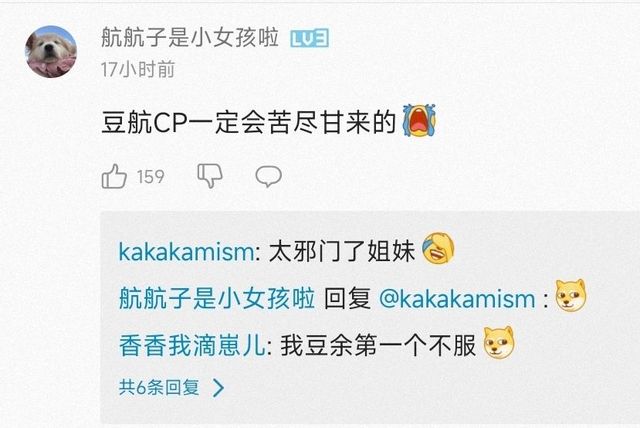Image resolution: width=640 pixels, height=428 pixels.
Task: Open username 航航子是小女孩啦 at top
Action: pos(190,38)
